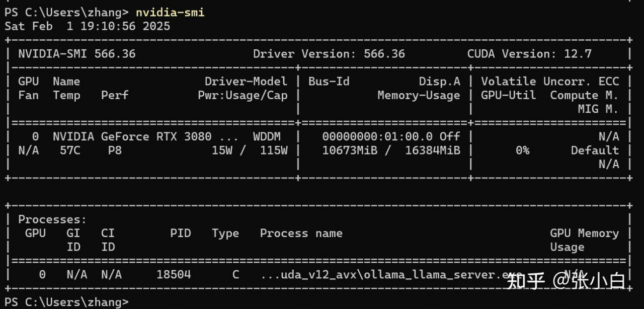Select the Volatile Uncorr. ECC header
Image resolution: width=644 pixels, height=309 pixels.
pos(550,82)
